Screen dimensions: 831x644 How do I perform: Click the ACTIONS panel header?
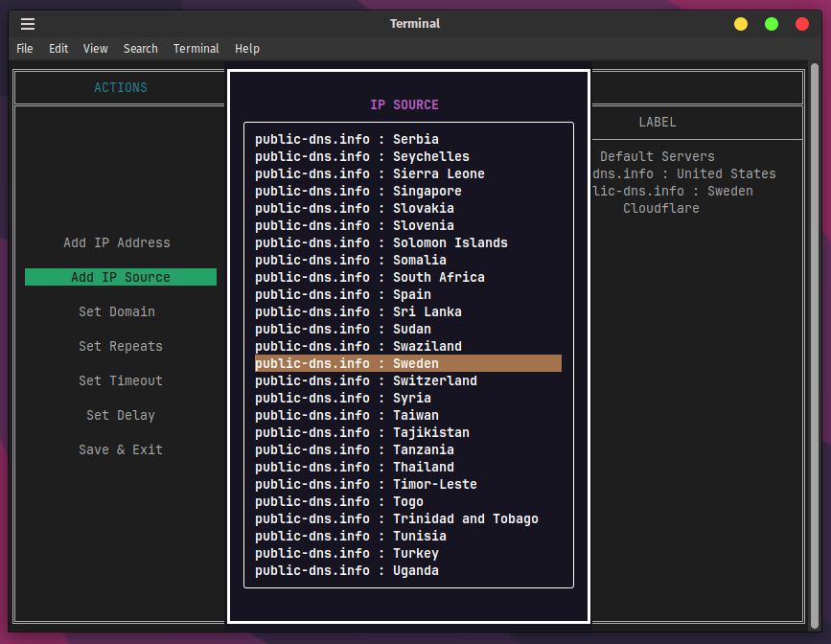point(121,87)
